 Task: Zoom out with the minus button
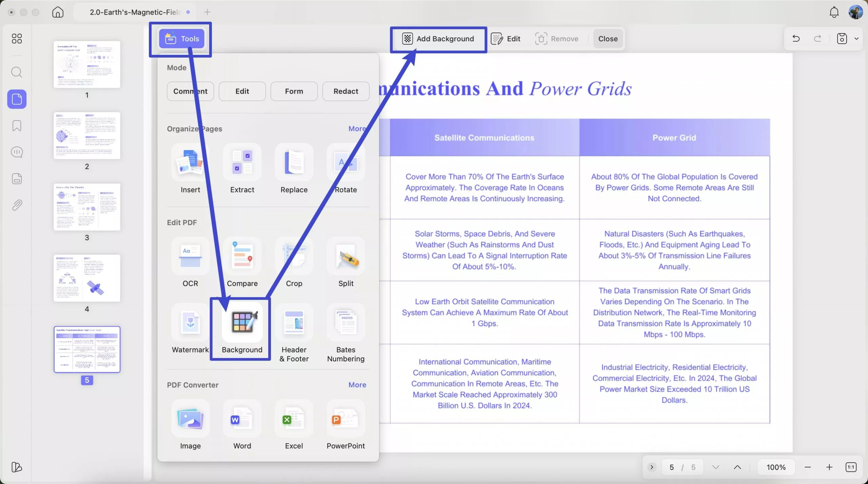pyautogui.click(x=808, y=467)
